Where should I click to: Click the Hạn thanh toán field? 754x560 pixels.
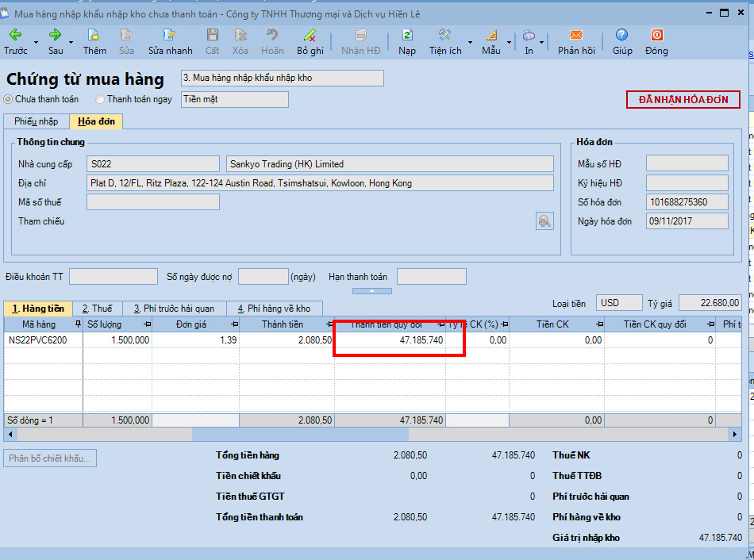(431, 276)
